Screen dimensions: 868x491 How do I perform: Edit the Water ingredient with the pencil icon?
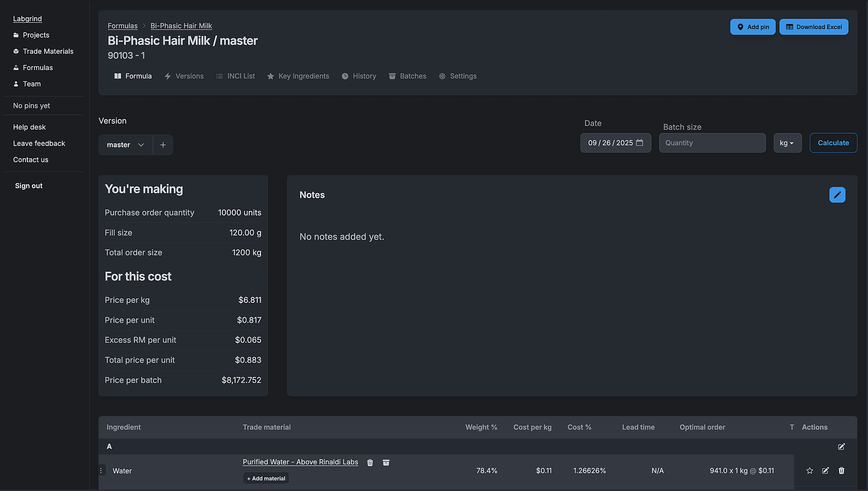825,471
